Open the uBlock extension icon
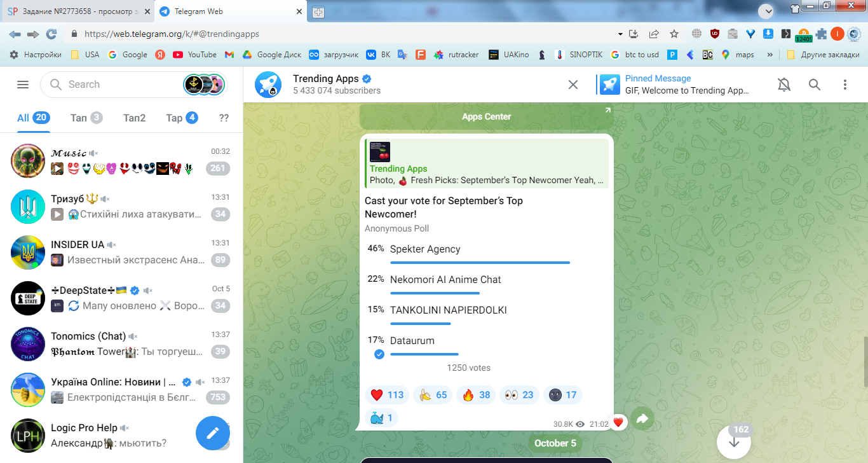This screenshot has width=868, height=463. tap(715, 34)
